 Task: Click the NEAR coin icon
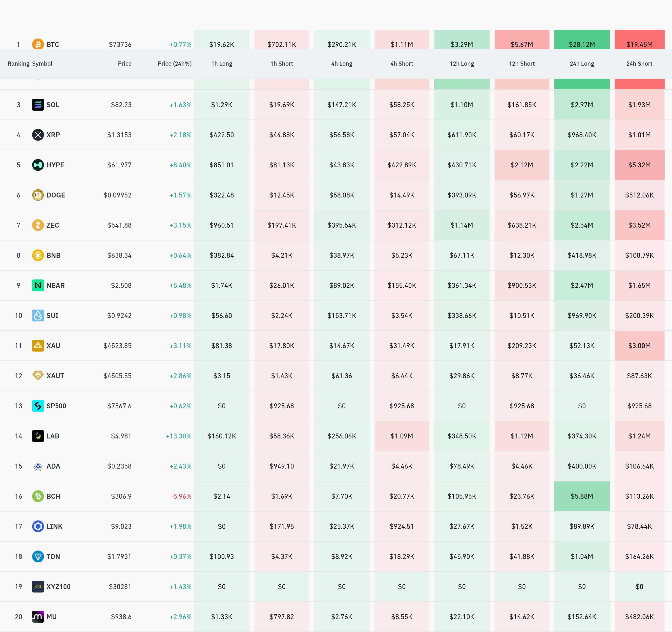click(x=38, y=285)
